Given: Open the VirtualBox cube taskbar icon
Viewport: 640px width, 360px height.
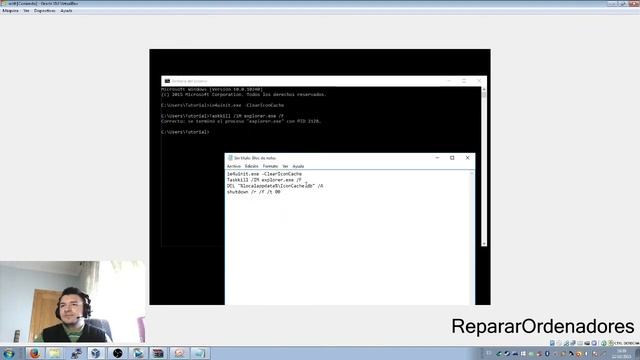Looking at the screenshot, I should click(96, 353).
